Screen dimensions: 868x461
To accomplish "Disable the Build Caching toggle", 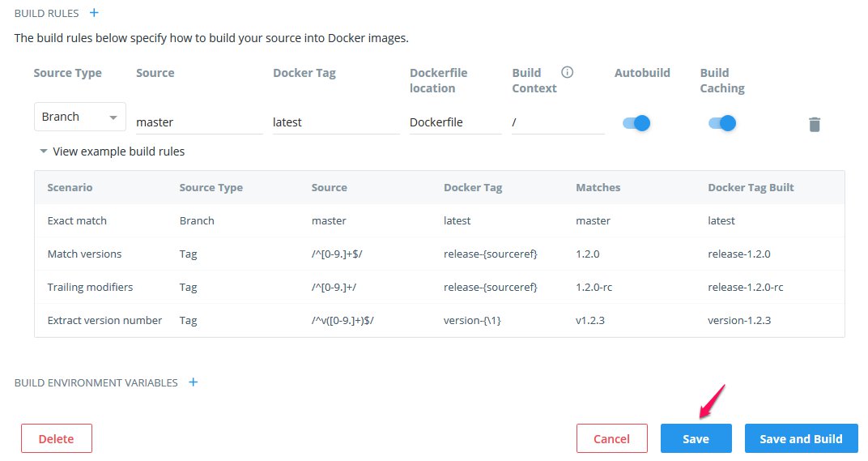I will point(722,123).
